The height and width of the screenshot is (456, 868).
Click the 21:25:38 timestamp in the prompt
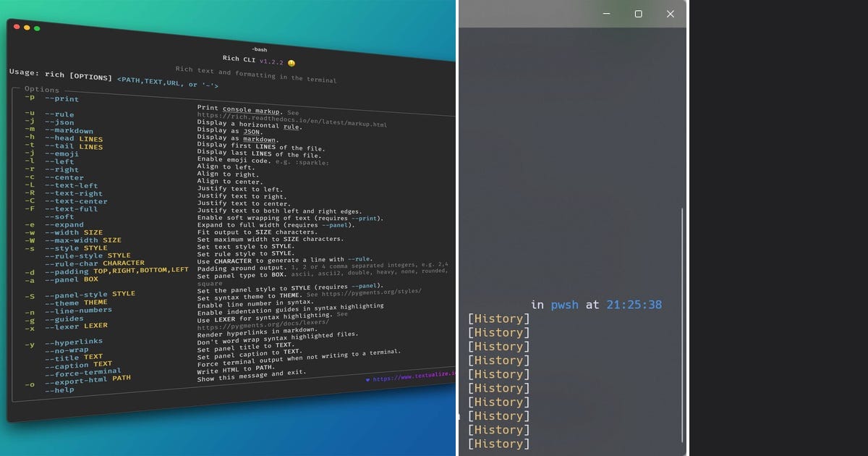[x=634, y=305]
